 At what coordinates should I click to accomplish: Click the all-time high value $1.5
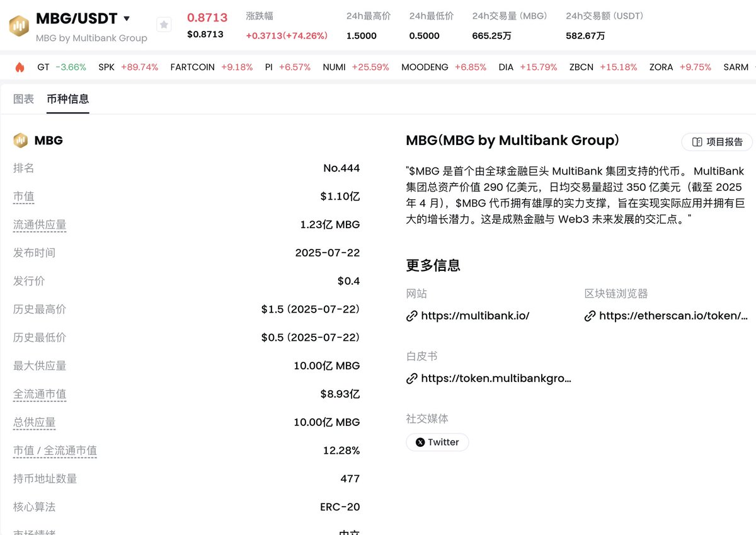(311, 309)
